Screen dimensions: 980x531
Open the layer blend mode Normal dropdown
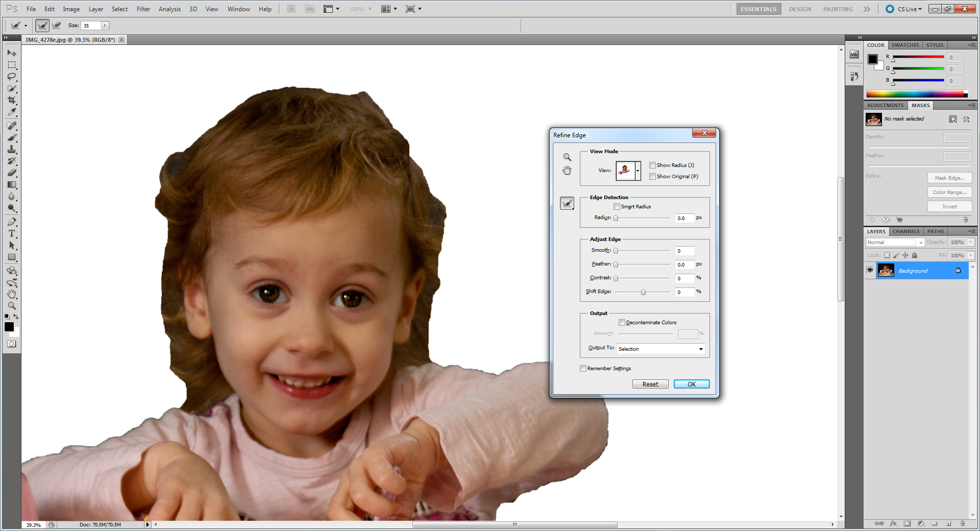click(895, 243)
